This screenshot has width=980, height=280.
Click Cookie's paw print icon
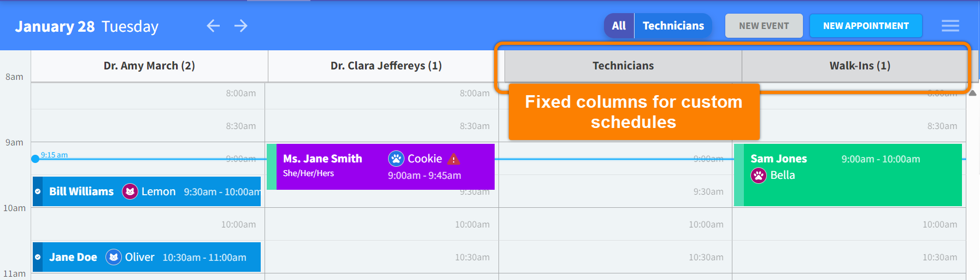(x=396, y=159)
